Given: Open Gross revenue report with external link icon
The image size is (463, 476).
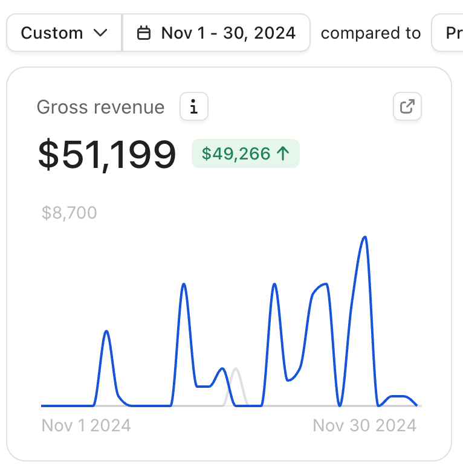Looking at the screenshot, I should [407, 108].
